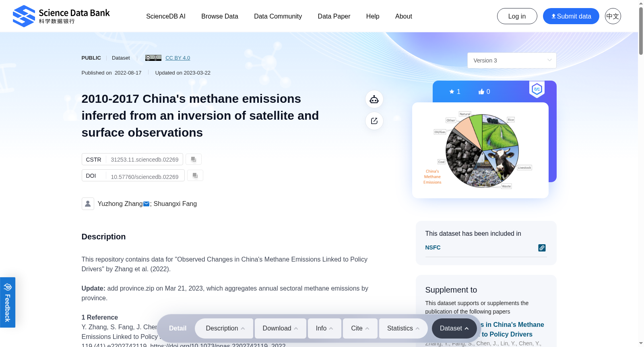Click author name Yuzhong Zhang

coord(120,204)
